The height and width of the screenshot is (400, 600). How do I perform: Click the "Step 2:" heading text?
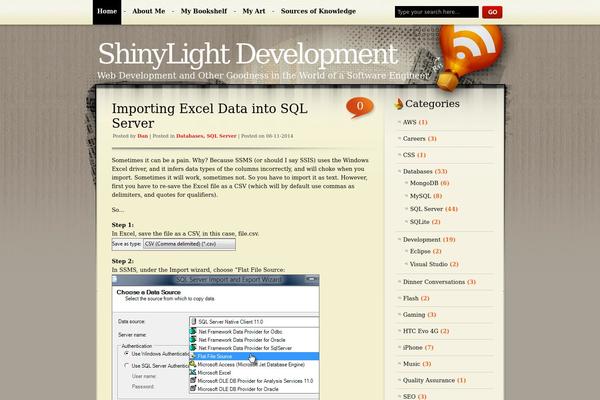click(x=122, y=261)
